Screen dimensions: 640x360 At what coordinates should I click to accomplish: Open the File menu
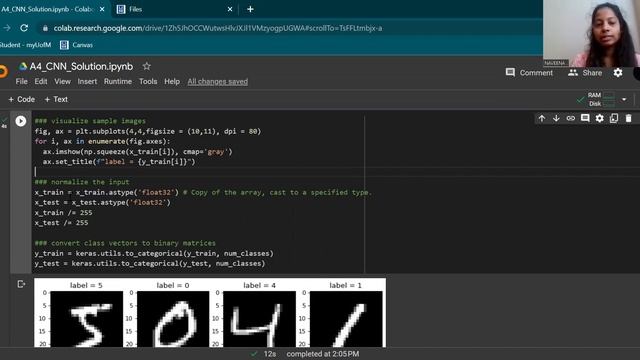click(22, 82)
